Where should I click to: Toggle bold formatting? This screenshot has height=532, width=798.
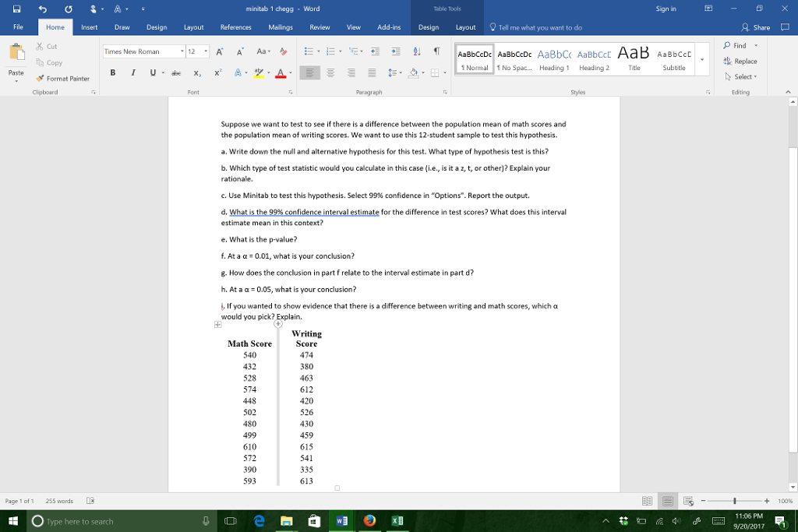click(112, 72)
